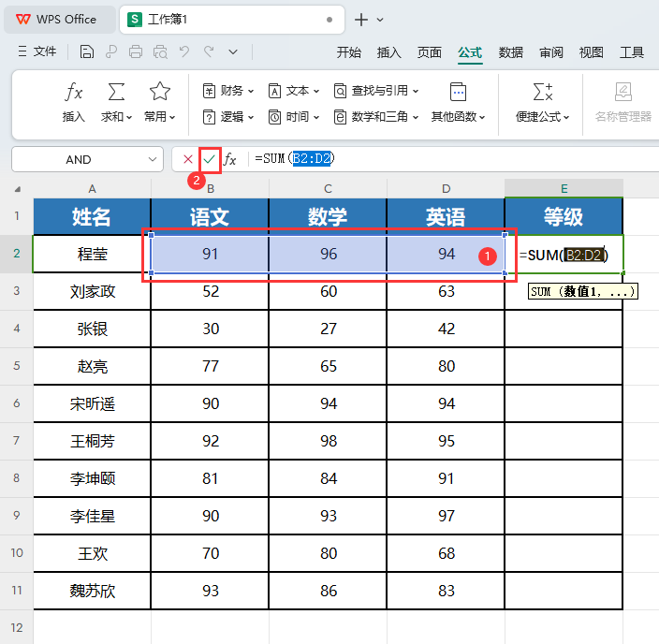
Task: Select row 5 header
Action: tap(17, 366)
